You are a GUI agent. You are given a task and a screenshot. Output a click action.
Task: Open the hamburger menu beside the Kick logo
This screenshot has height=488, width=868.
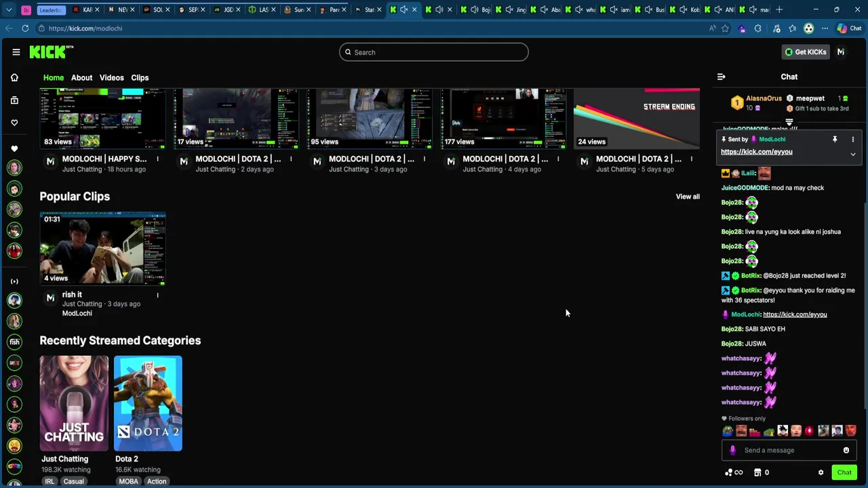[x=16, y=52]
